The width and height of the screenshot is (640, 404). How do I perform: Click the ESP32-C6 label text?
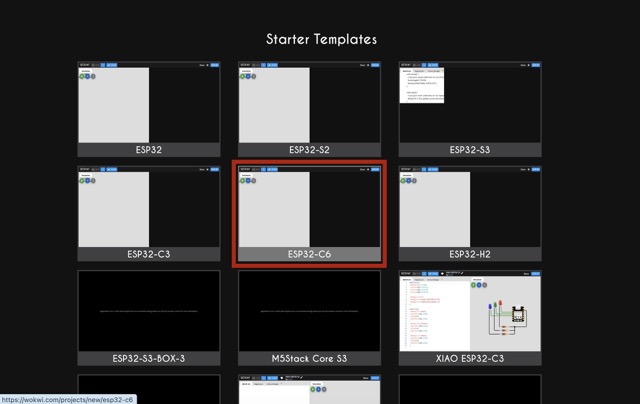(309, 254)
